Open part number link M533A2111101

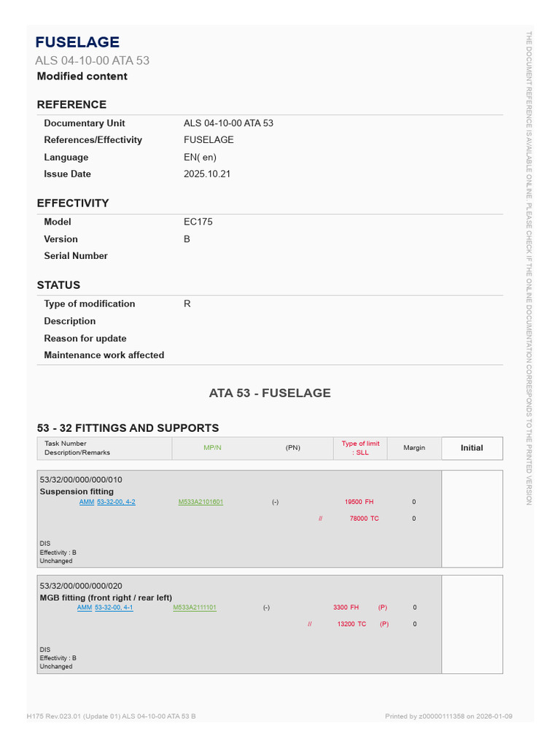194,608
